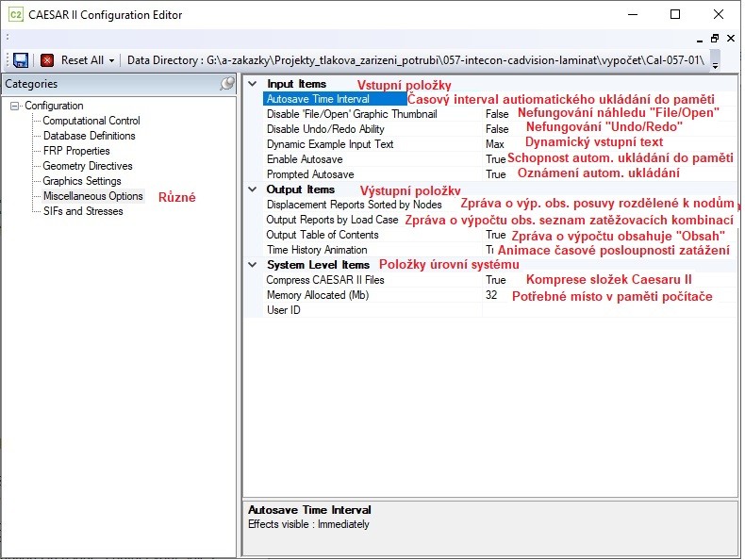This screenshot has height=560, width=745.
Task: Collapse the Output Items section chevron
Action: 253,189
